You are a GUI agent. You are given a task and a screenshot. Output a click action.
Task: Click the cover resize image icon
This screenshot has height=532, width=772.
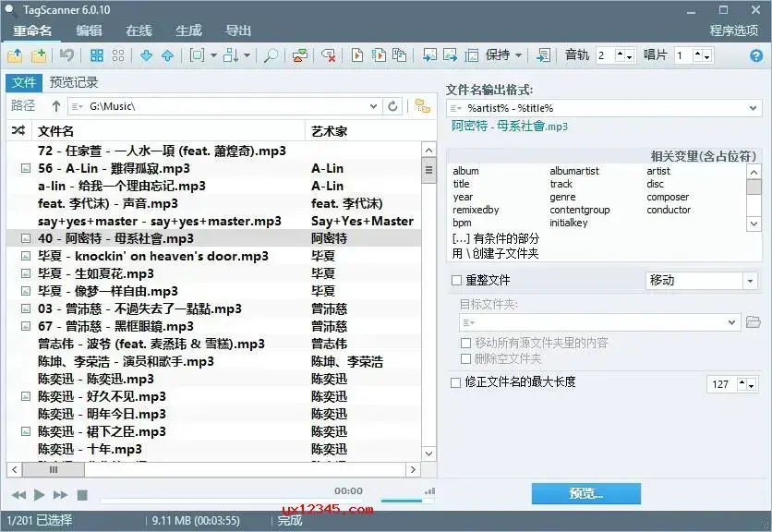click(471, 55)
